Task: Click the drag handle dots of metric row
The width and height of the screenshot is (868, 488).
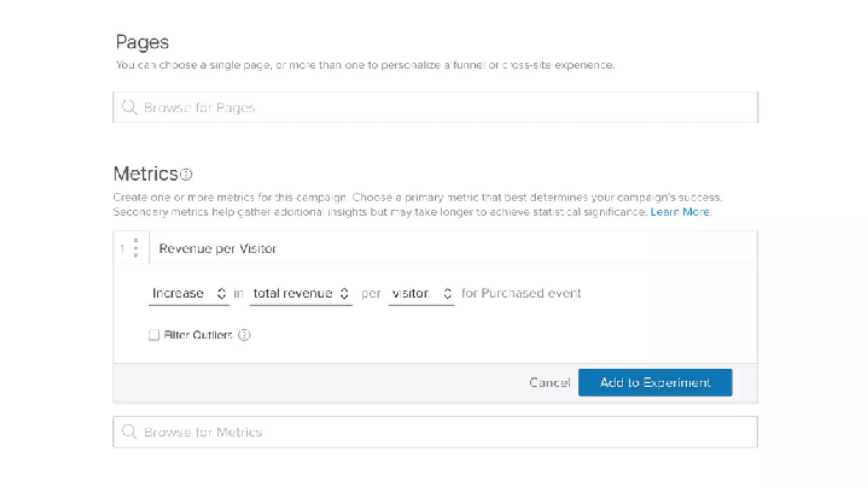Action: (x=136, y=248)
